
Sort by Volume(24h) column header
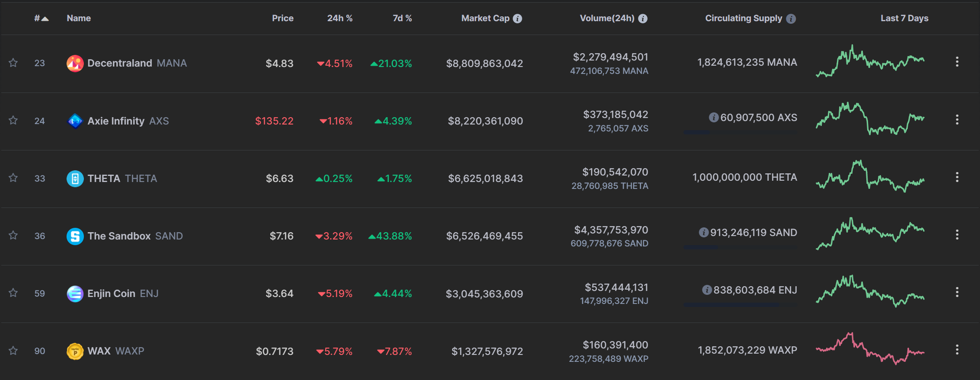click(607, 18)
